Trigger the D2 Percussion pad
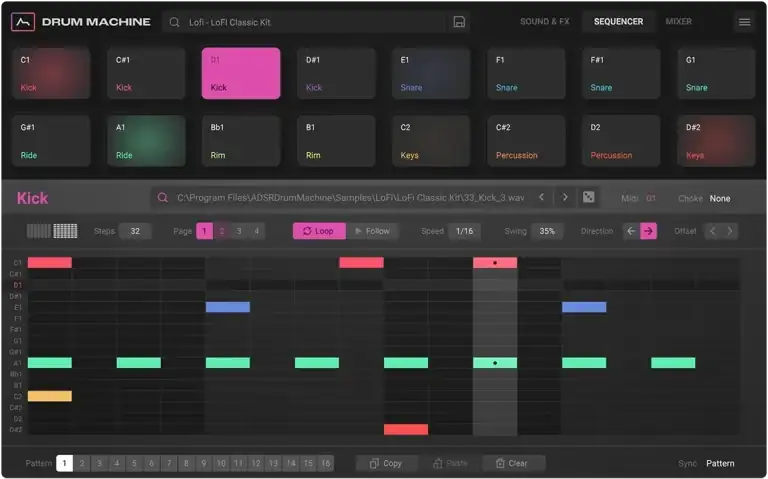This screenshot has height=479, width=768. coord(621,141)
